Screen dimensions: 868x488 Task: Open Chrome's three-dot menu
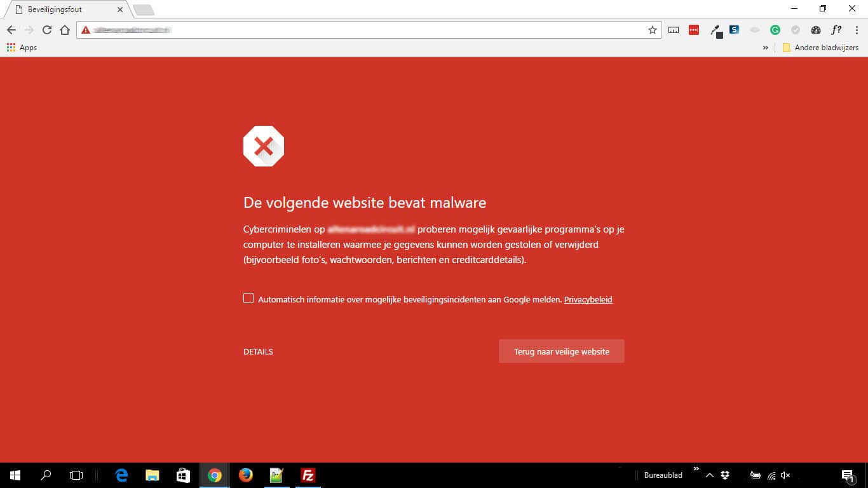pyautogui.click(x=857, y=29)
